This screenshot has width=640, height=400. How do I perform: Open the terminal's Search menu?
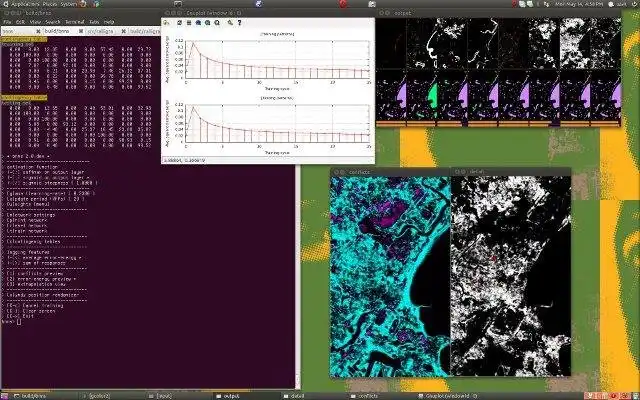coord(52,20)
